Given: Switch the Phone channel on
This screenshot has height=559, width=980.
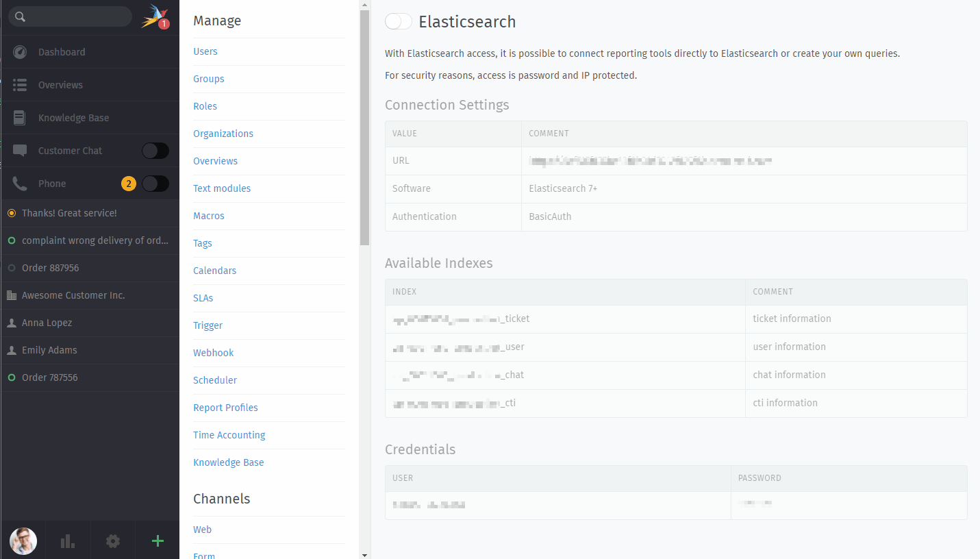Looking at the screenshot, I should tap(155, 183).
